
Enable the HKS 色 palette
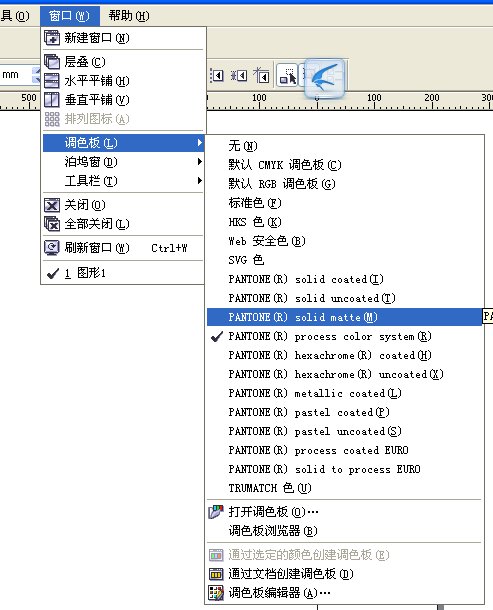(x=344, y=222)
